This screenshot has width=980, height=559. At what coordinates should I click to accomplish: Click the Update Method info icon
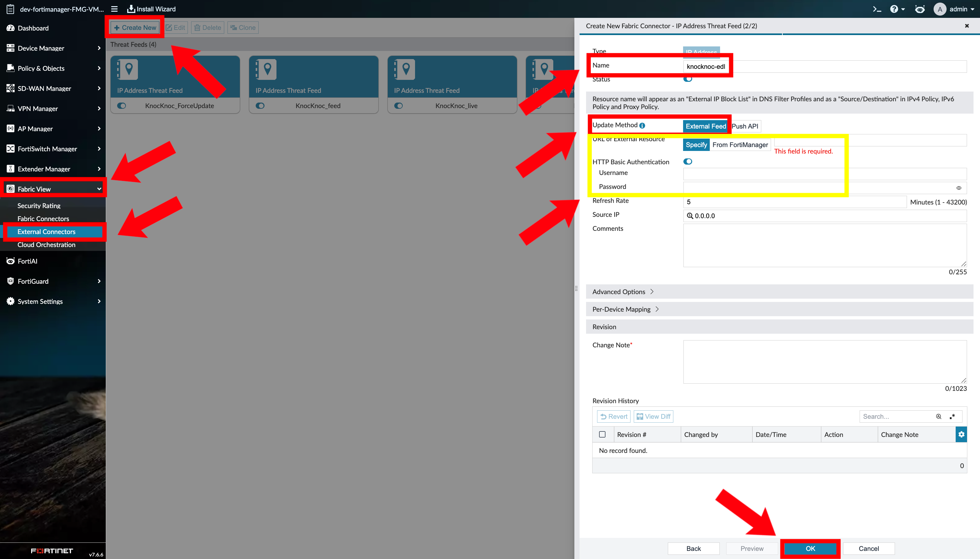click(x=642, y=126)
